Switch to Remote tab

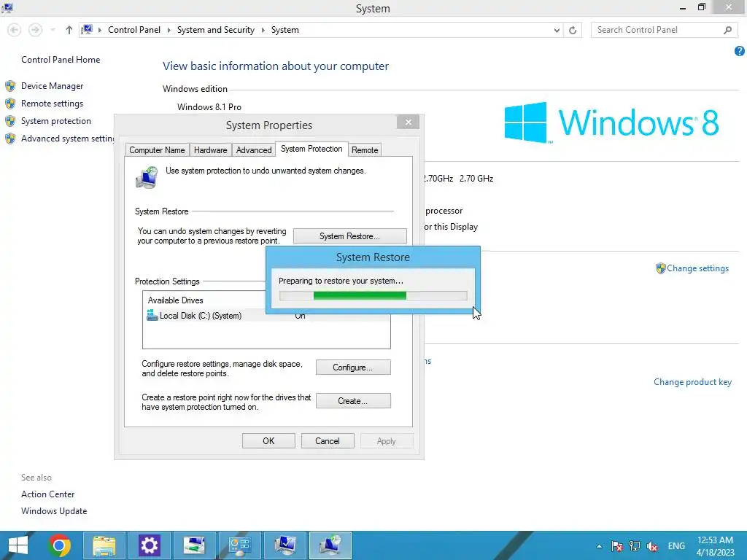(365, 150)
